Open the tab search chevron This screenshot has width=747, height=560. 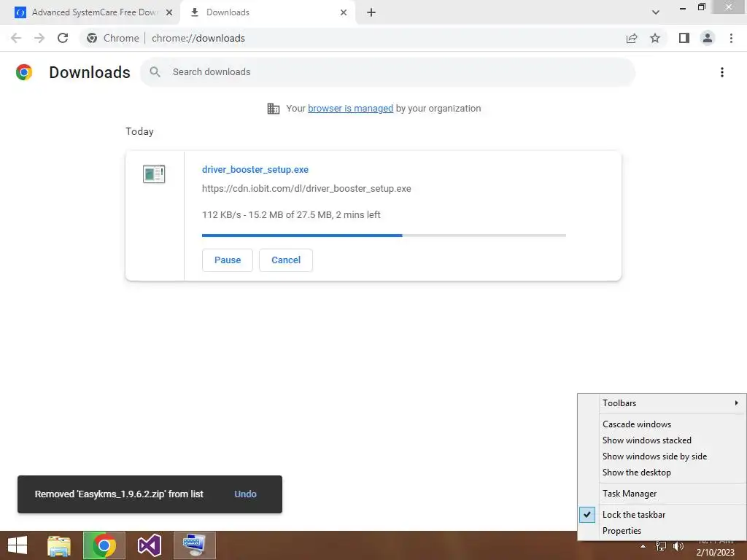point(656,12)
